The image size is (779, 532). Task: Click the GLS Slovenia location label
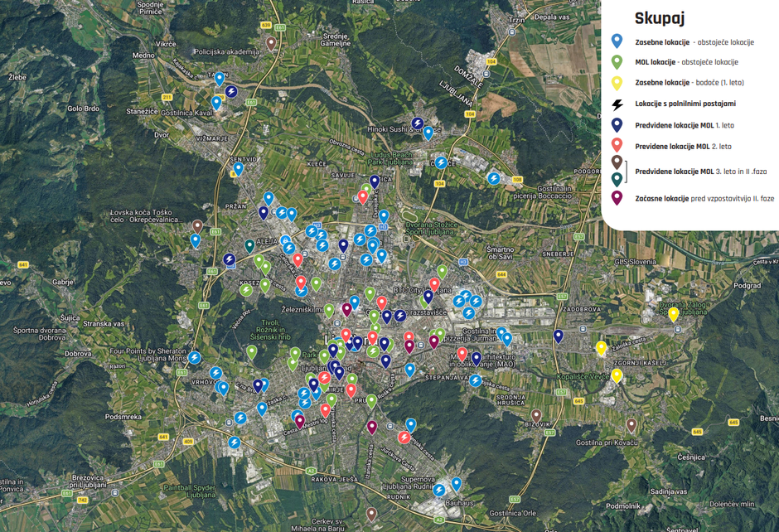click(x=636, y=260)
